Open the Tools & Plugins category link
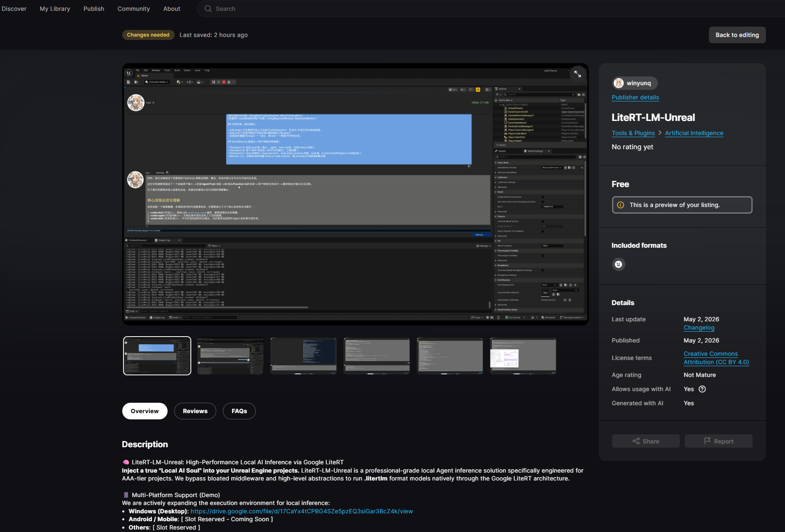 [x=633, y=133]
